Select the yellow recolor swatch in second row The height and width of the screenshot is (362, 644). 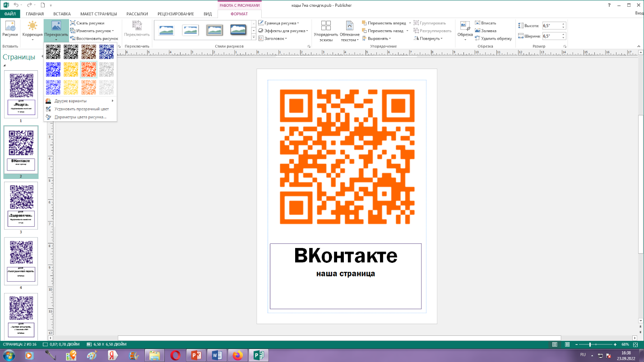(71, 69)
